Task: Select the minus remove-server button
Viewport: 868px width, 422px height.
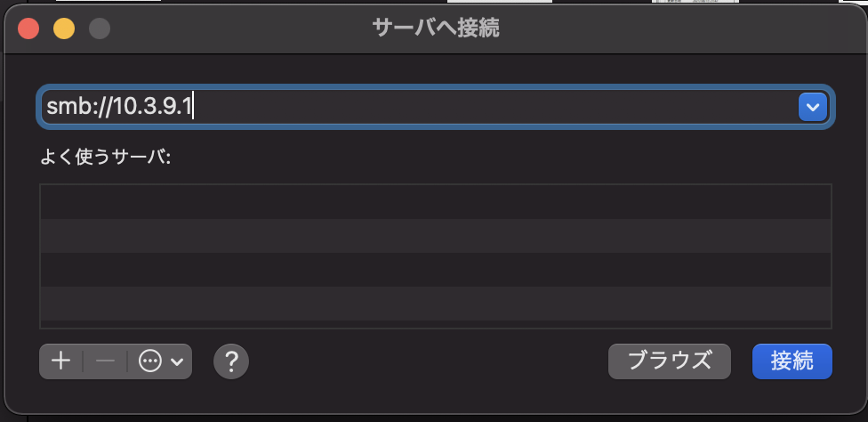Action: (105, 361)
